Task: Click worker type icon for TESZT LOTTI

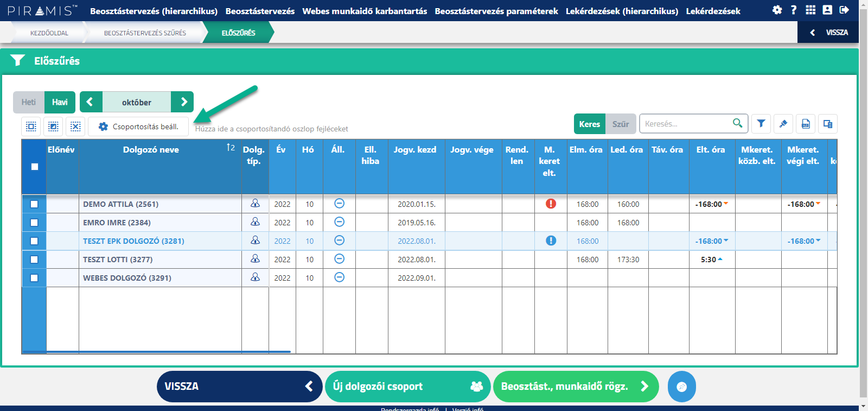Action: (x=255, y=259)
